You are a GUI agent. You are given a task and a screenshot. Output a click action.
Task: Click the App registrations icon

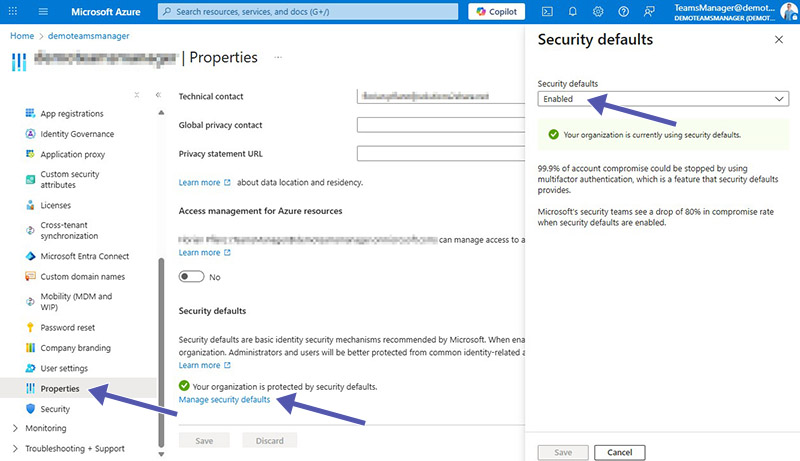[x=30, y=113]
